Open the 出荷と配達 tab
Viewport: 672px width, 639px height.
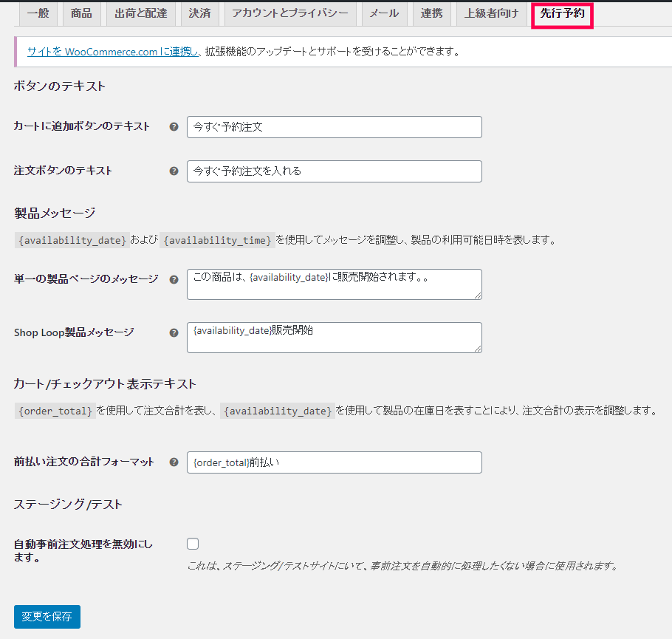click(x=141, y=13)
